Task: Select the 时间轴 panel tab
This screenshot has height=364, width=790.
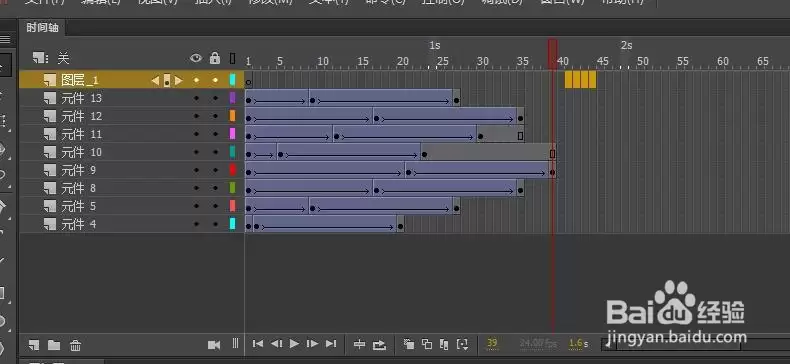Action: pyautogui.click(x=42, y=28)
